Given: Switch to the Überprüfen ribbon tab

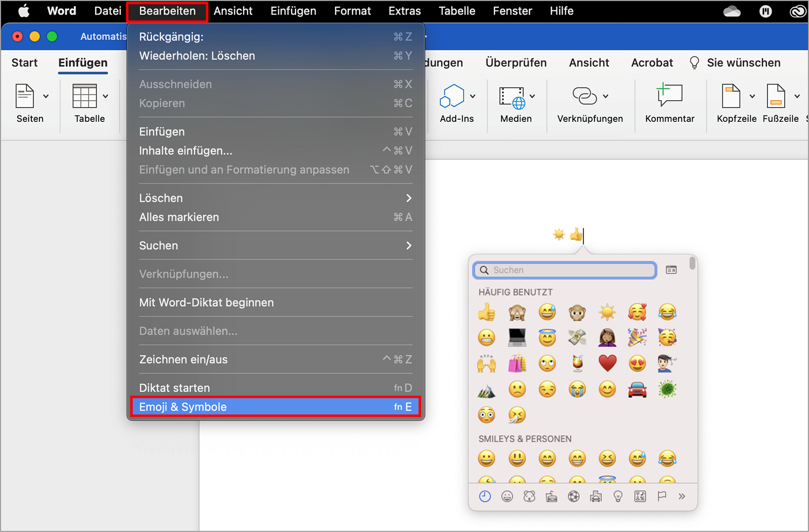Looking at the screenshot, I should [516, 63].
